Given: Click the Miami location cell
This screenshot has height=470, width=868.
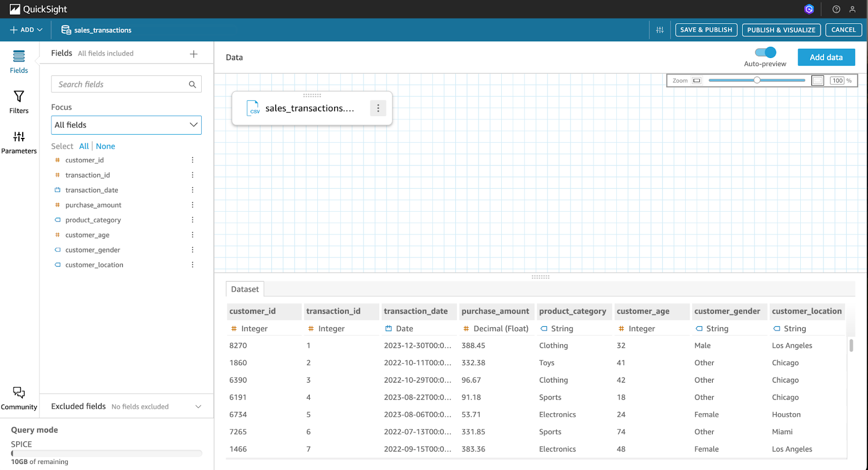Looking at the screenshot, I should 782,431.
